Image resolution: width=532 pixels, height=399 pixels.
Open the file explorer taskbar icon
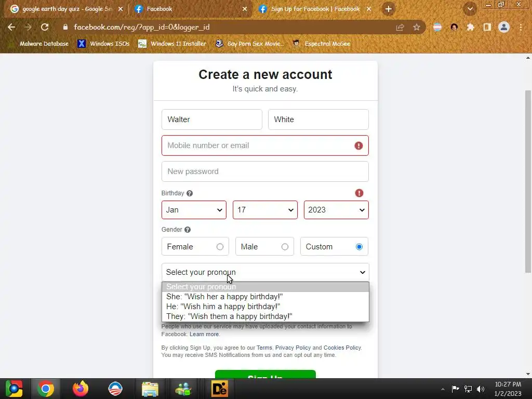[150, 389]
